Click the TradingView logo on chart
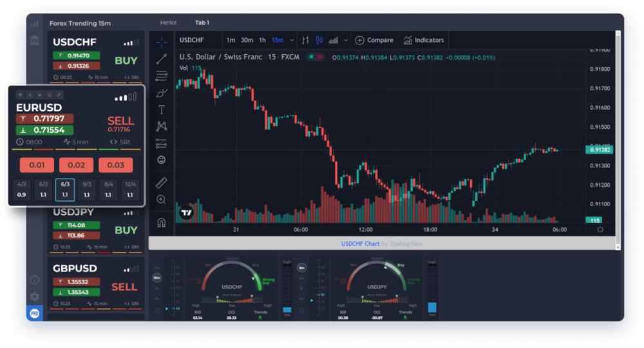Viewport: 644px width, 348px height. click(187, 213)
